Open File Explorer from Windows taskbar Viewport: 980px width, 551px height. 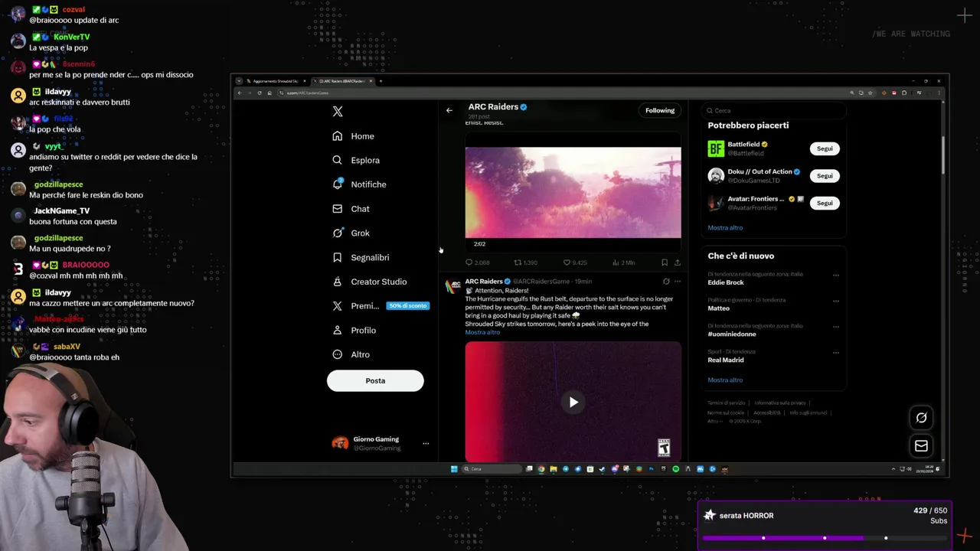click(554, 469)
